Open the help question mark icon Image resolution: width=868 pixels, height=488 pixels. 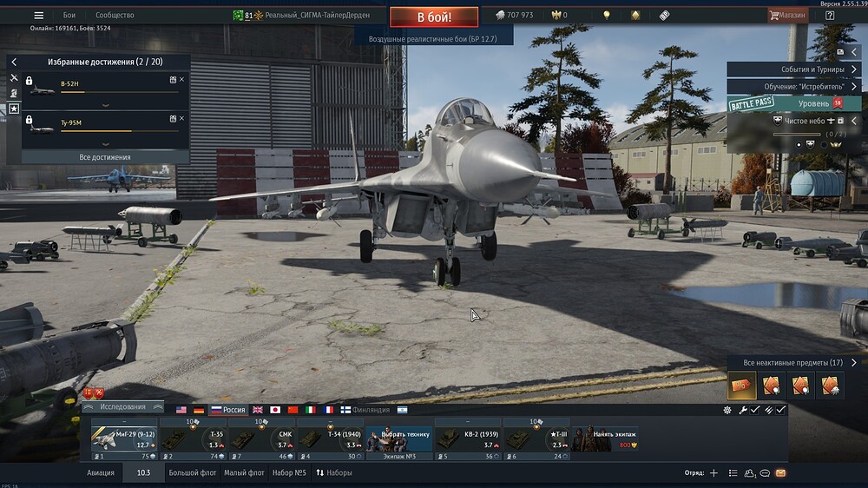(x=829, y=15)
